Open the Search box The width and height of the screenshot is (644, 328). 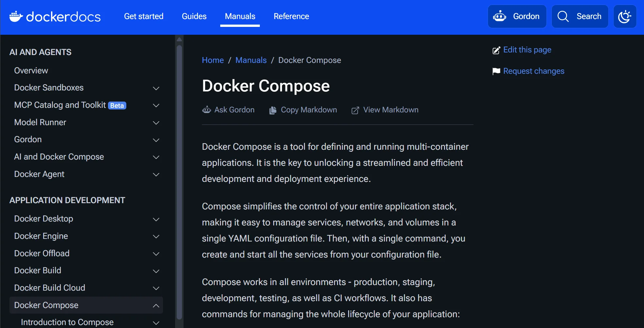[x=580, y=16]
